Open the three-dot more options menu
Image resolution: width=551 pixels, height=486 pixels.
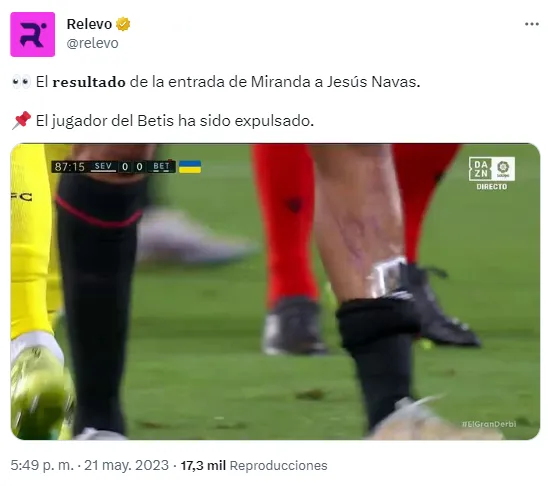(532, 24)
